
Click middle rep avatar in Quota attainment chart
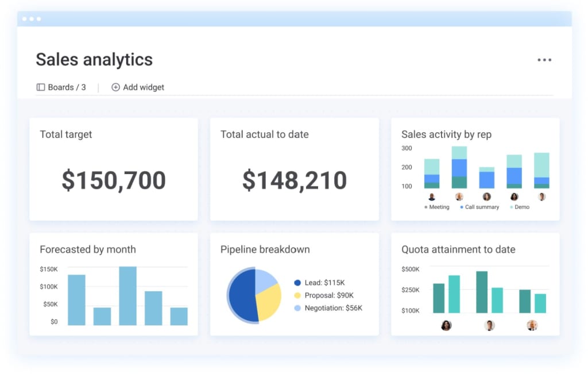[x=489, y=325]
